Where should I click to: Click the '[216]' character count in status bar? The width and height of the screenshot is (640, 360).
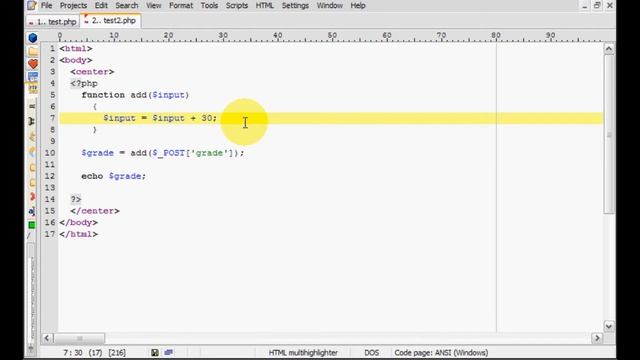(x=117, y=353)
